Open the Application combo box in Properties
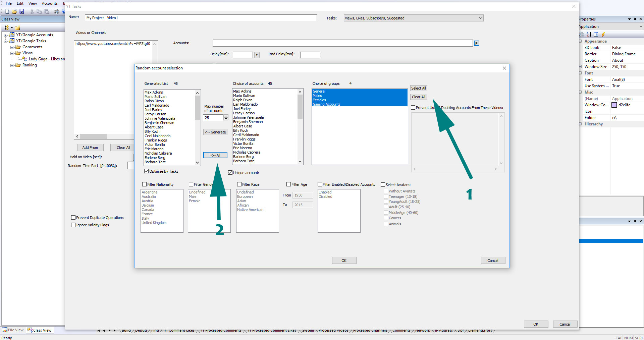Image resolution: width=644 pixels, height=340 pixels. 641,26
